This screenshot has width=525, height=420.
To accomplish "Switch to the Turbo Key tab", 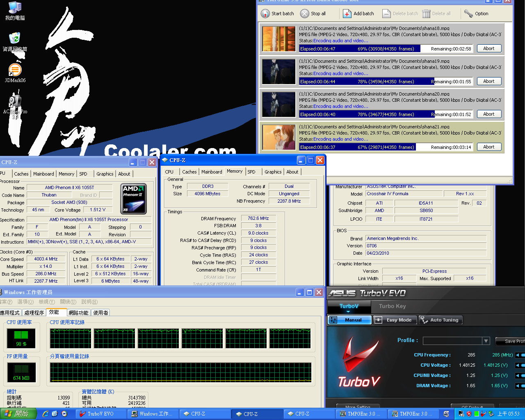I will 392,306.
